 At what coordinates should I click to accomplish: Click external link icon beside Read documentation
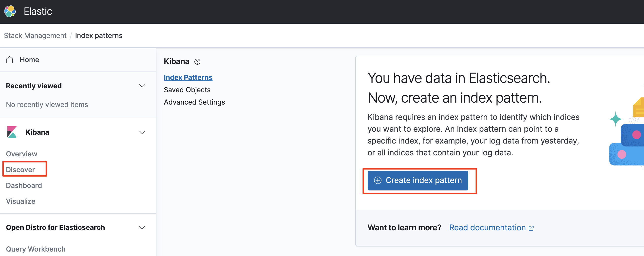pyautogui.click(x=531, y=228)
